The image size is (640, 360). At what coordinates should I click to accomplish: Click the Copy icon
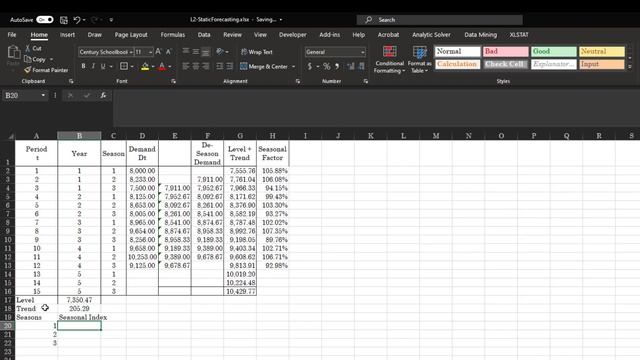click(28, 59)
